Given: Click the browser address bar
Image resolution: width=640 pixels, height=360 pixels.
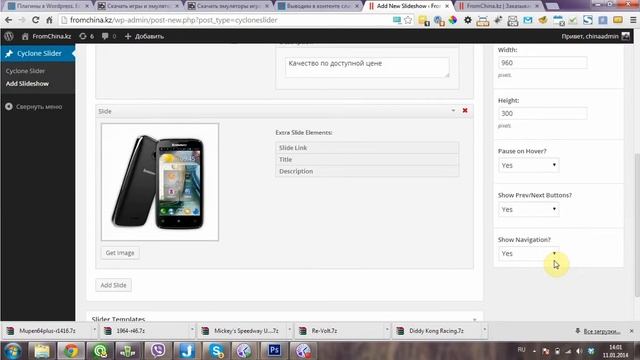Looking at the screenshot, I should point(229,20).
